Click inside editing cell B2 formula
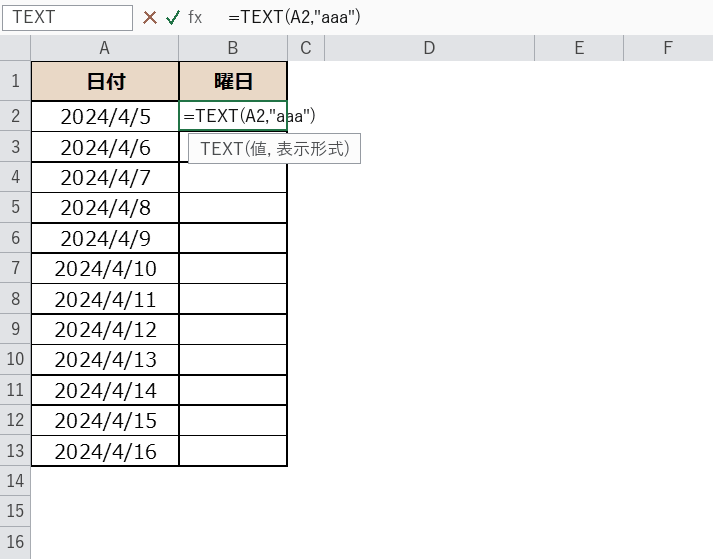The image size is (713, 559). 233,116
